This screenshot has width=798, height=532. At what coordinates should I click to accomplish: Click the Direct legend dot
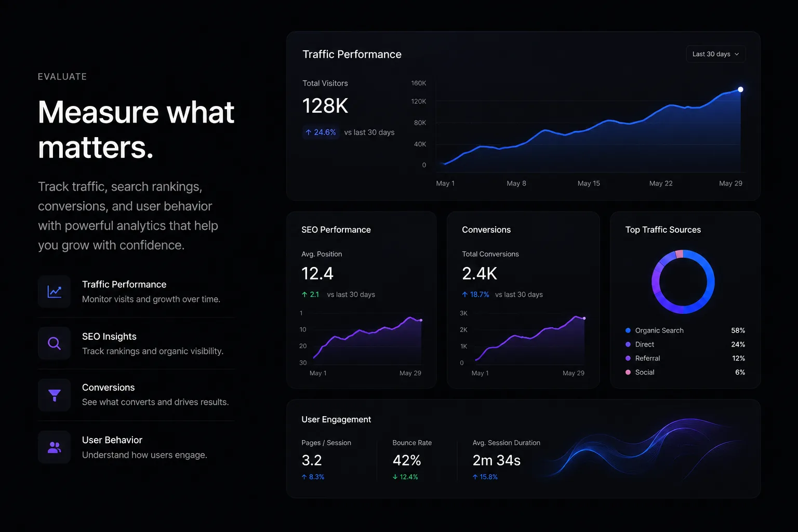(628, 344)
